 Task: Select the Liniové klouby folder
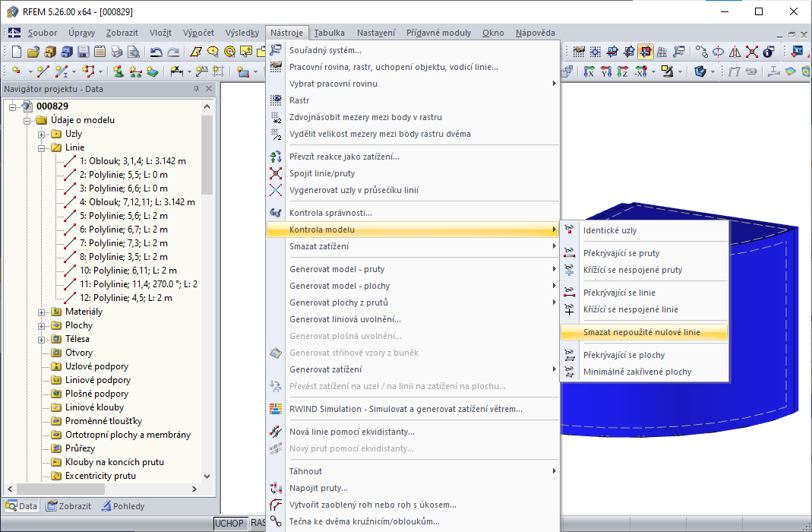tap(94, 407)
